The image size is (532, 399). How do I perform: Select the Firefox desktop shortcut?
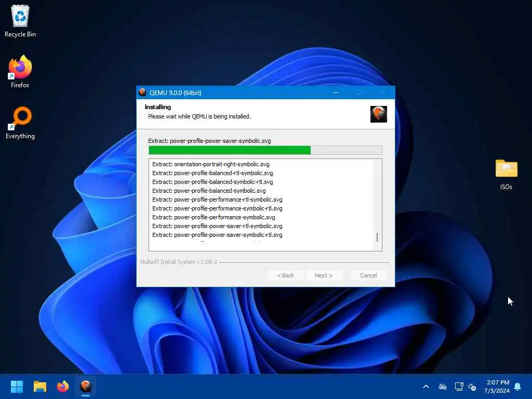[20, 72]
